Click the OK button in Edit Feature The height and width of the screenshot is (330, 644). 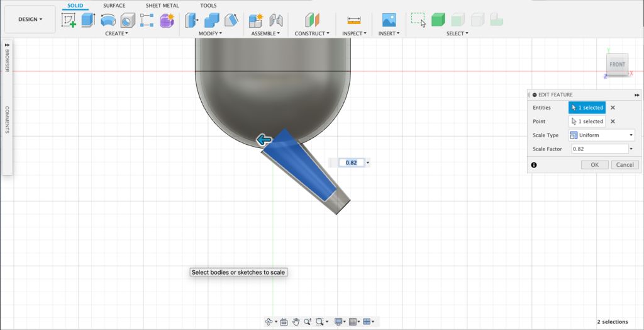(594, 164)
